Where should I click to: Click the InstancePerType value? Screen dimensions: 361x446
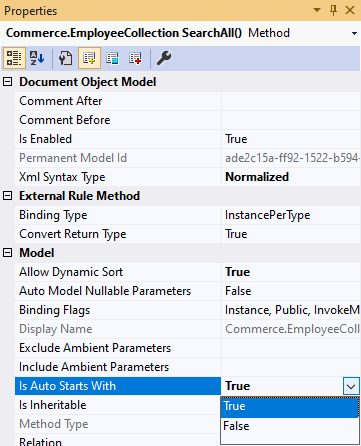(x=291, y=215)
